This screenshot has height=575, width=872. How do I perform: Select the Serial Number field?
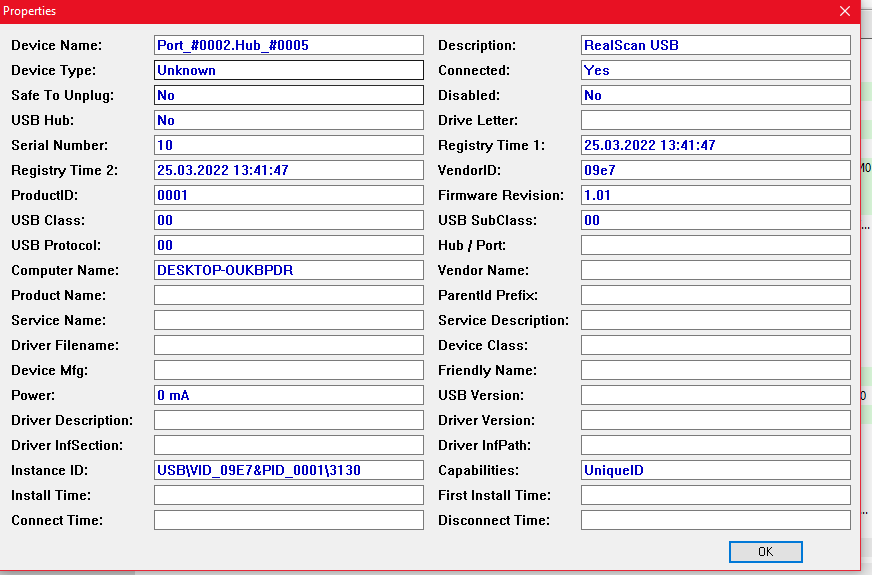click(x=289, y=145)
